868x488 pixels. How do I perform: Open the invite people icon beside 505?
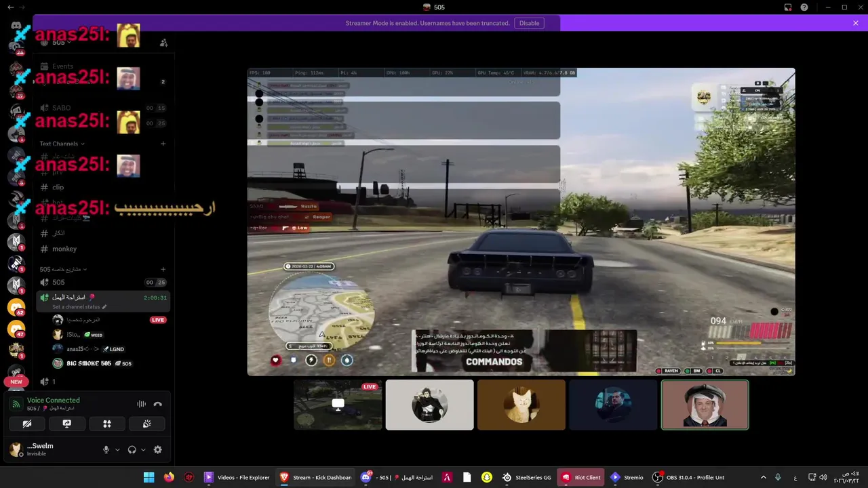click(163, 42)
